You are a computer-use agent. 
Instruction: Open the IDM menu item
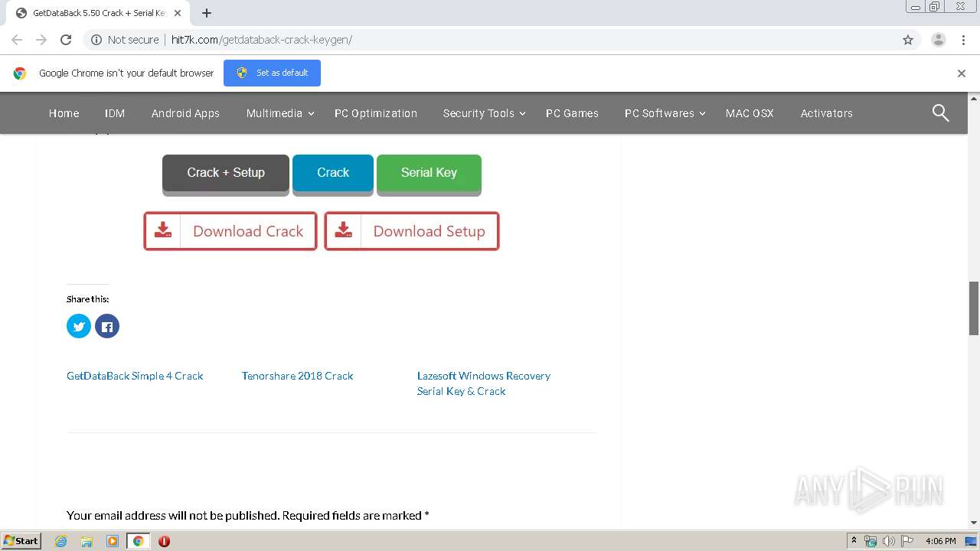click(115, 113)
